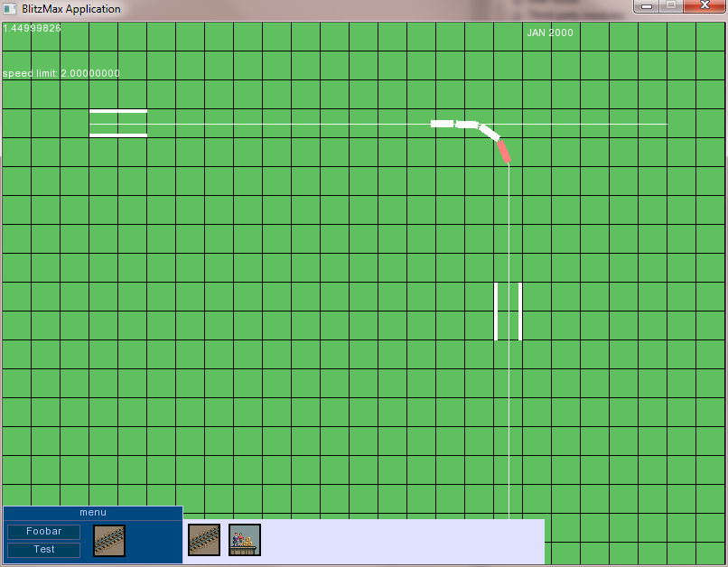Click the horizontal track line's right end
The height and width of the screenshot is (567, 728).
(665, 125)
